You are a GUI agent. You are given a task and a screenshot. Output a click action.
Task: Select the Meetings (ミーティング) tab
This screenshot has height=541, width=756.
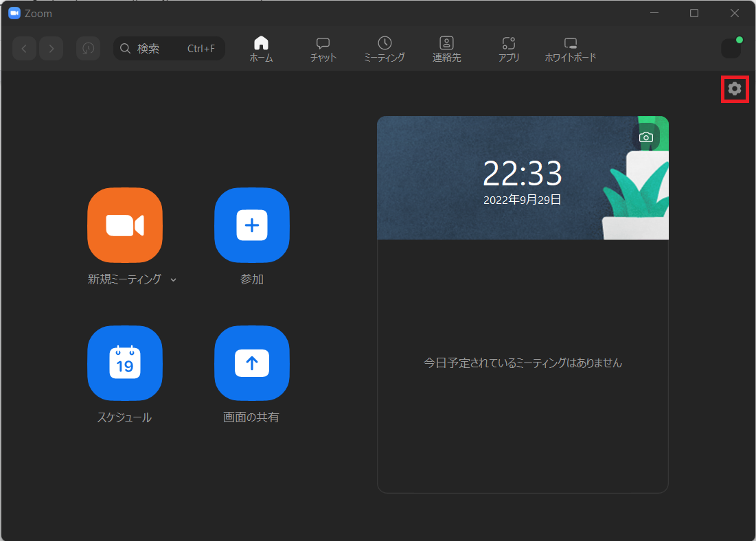click(x=385, y=49)
